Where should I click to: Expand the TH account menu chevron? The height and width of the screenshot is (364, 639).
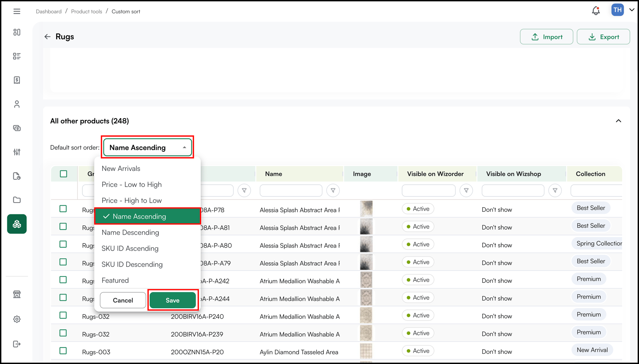tap(632, 10)
